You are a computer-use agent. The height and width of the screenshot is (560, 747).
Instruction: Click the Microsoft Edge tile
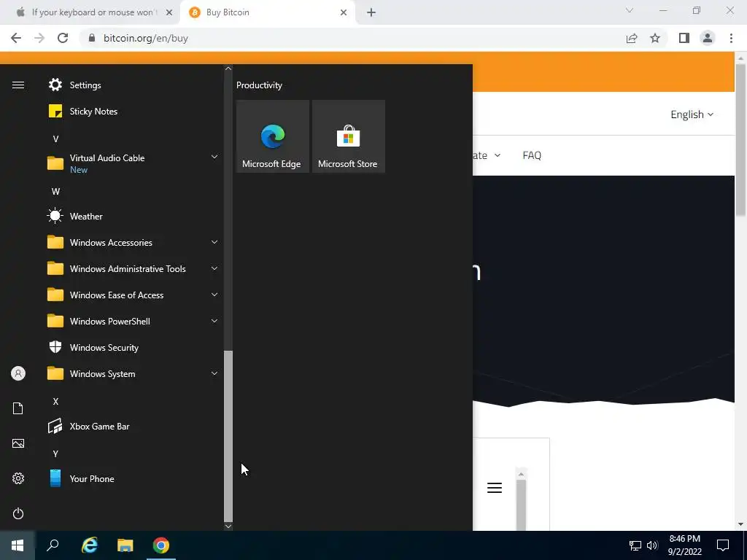pos(273,136)
